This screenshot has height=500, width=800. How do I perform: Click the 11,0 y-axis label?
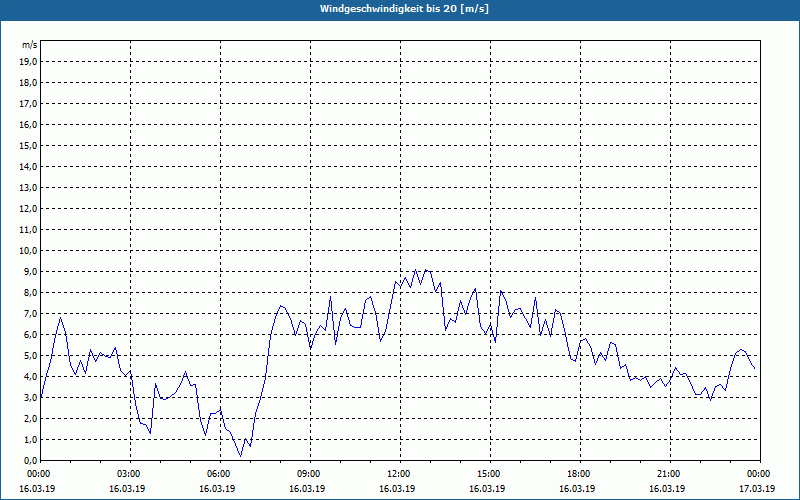(29, 230)
